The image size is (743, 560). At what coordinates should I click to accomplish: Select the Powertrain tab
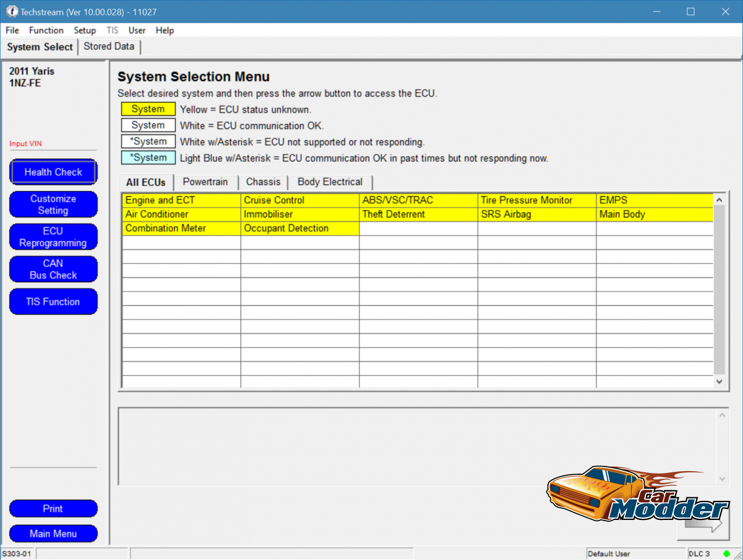pyautogui.click(x=205, y=182)
